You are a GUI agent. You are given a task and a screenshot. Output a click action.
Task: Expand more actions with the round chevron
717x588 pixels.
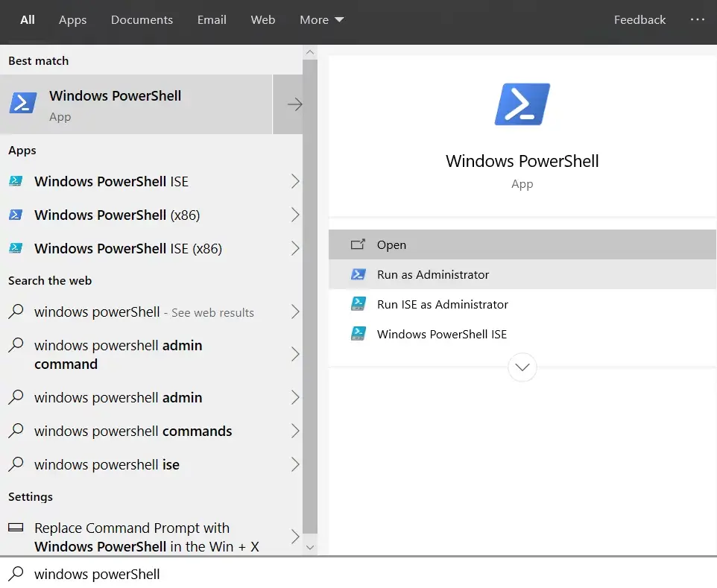522,367
